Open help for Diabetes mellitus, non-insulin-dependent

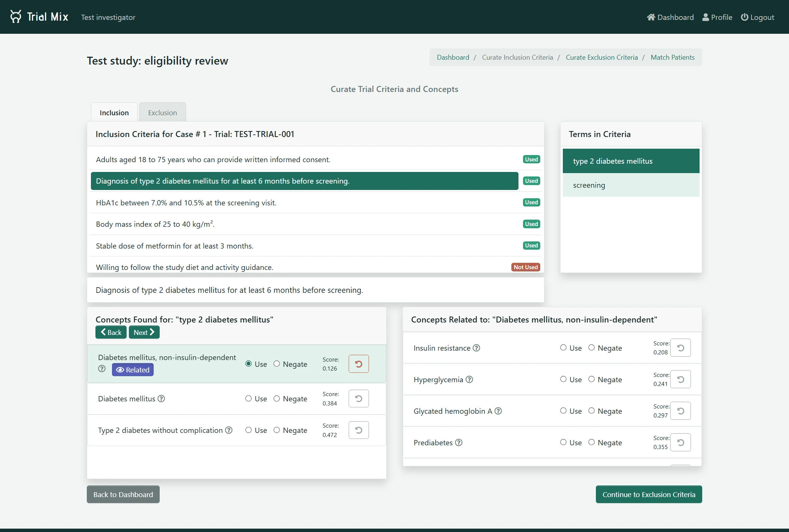[x=102, y=369]
